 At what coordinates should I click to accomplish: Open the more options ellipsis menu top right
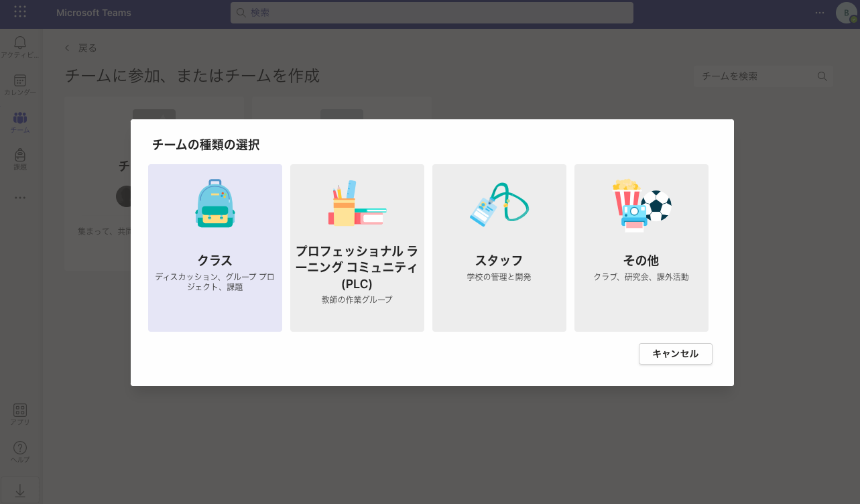(x=819, y=12)
